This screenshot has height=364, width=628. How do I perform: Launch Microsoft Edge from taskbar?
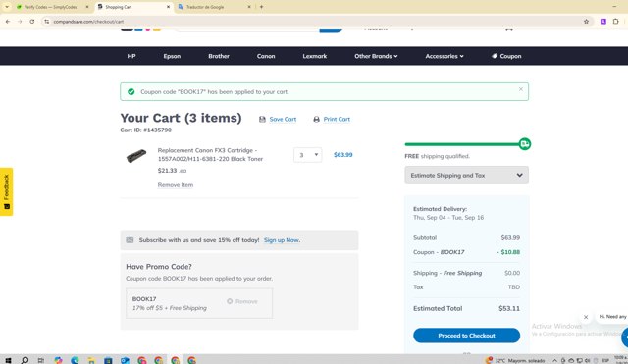pos(75,360)
